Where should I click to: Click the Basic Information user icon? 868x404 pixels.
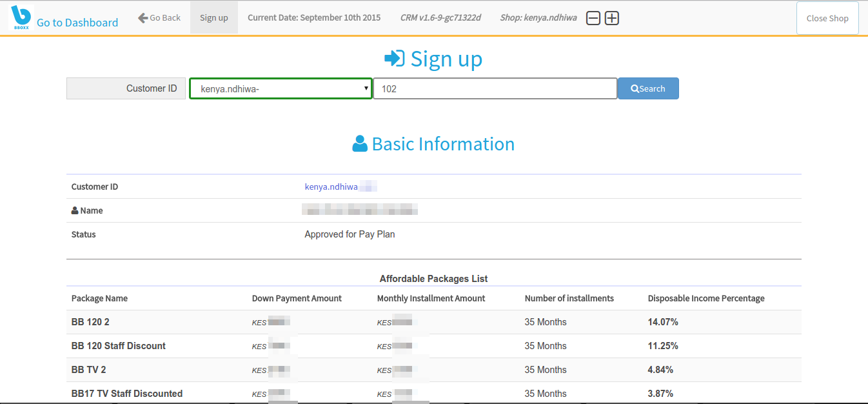click(x=360, y=144)
